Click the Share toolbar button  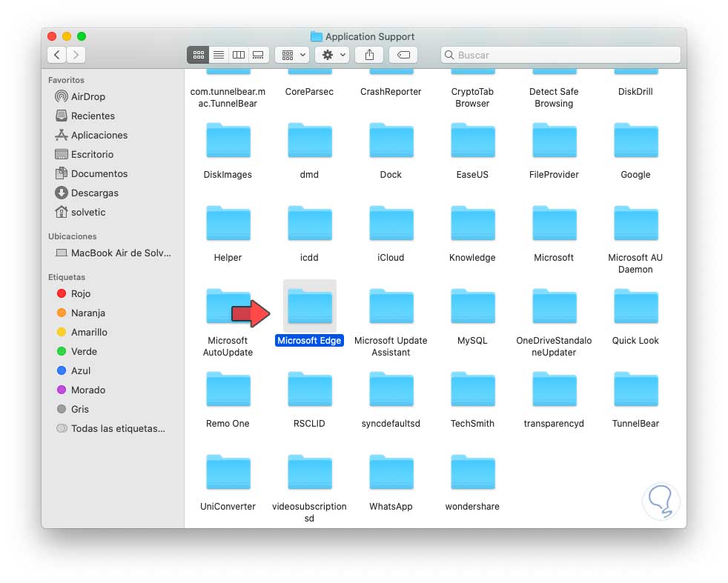(x=369, y=55)
